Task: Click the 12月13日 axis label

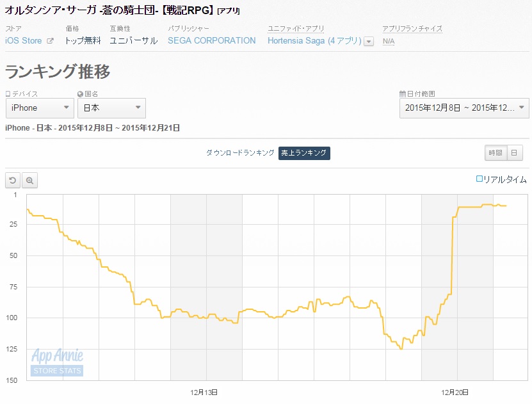Action: 204,392
